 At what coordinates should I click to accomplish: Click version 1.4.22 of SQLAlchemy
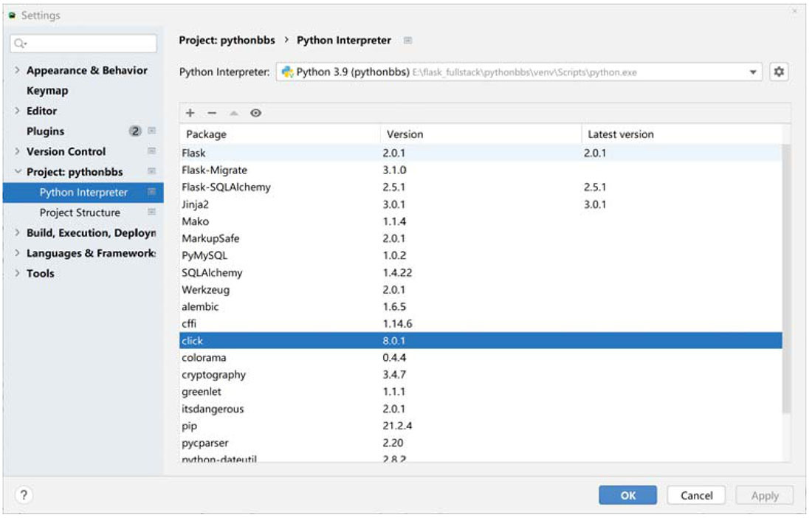[397, 273]
